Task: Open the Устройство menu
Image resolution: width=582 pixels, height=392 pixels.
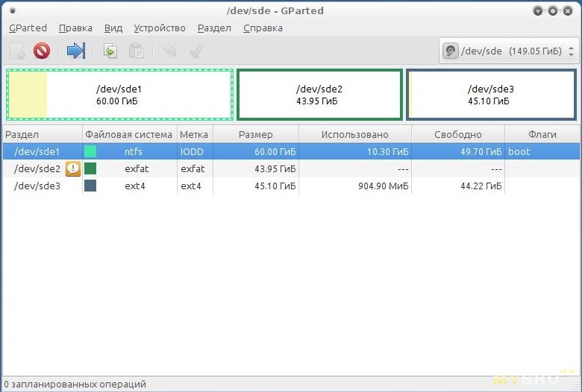Action: click(160, 28)
